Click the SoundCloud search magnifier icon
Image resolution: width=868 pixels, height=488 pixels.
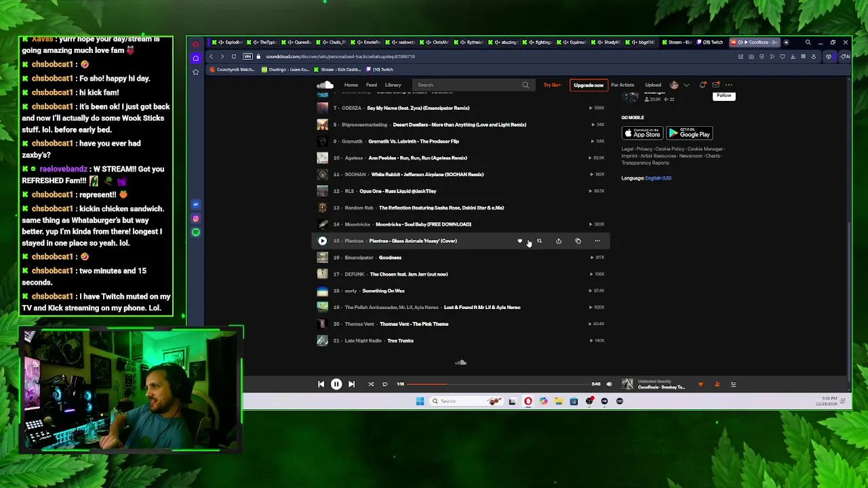526,85
